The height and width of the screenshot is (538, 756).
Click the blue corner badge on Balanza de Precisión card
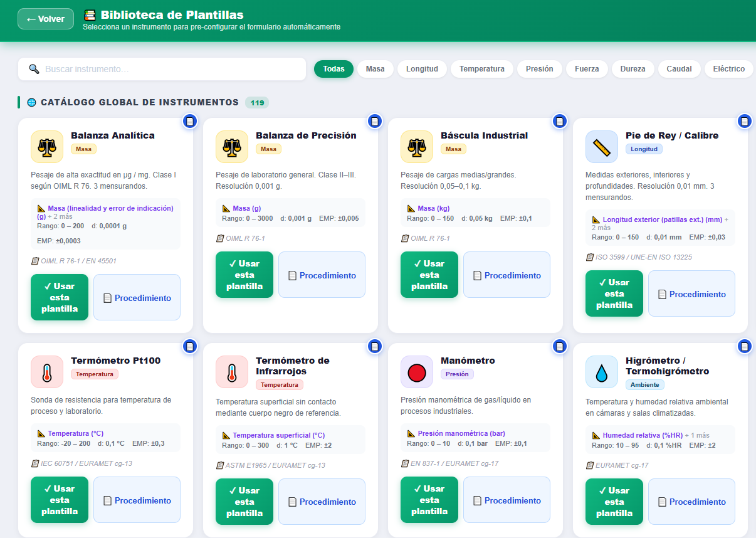tap(375, 121)
